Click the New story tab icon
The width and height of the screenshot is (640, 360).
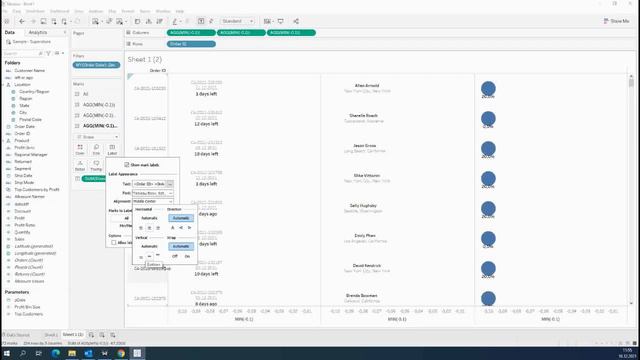pos(113,335)
